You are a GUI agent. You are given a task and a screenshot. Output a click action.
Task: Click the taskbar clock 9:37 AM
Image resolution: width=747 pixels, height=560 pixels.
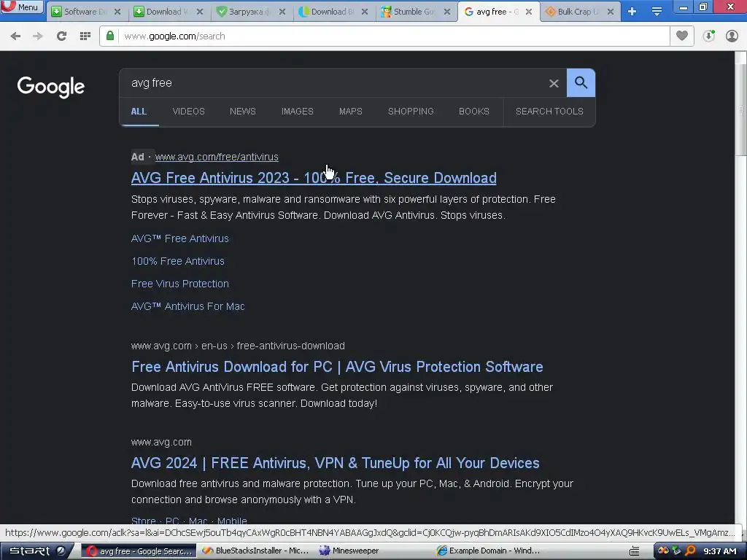720,551
